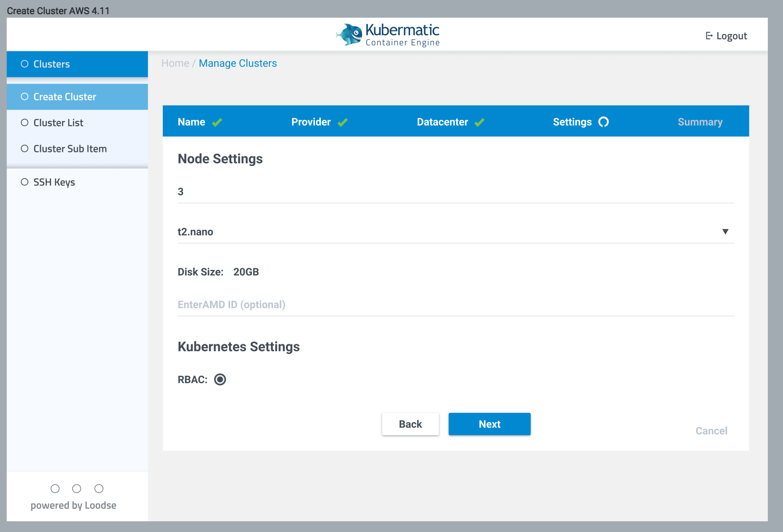Open the t2.nano instance type dropdown
The width and height of the screenshot is (783, 532).
click(x=725, y=232)
